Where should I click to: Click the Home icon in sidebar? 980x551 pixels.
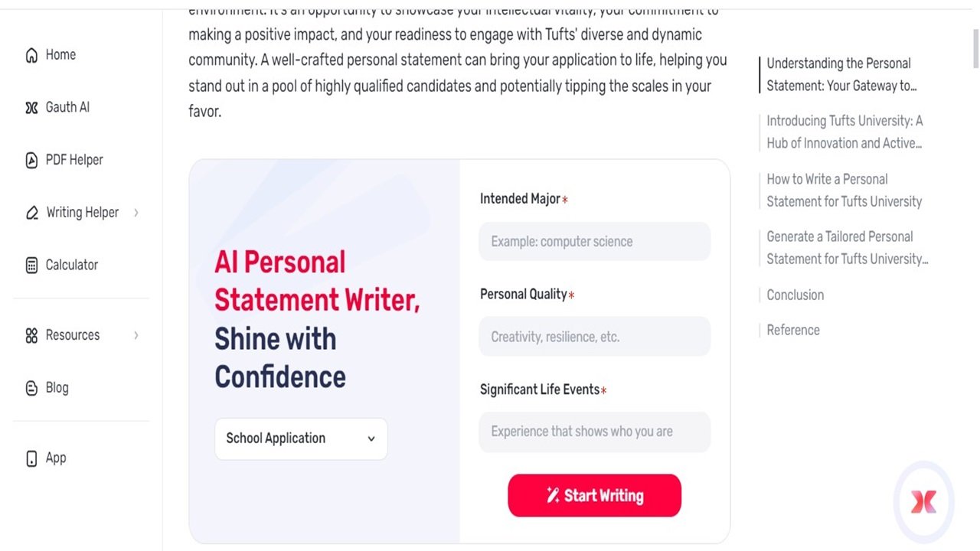click(31, 55)
